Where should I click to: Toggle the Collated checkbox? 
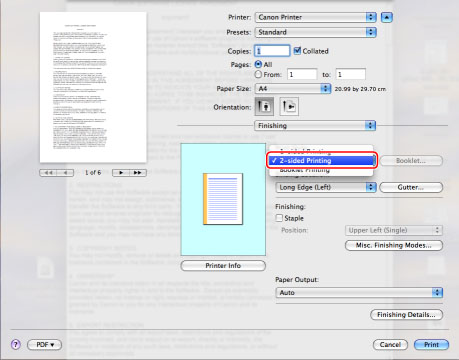pos(297,51)
